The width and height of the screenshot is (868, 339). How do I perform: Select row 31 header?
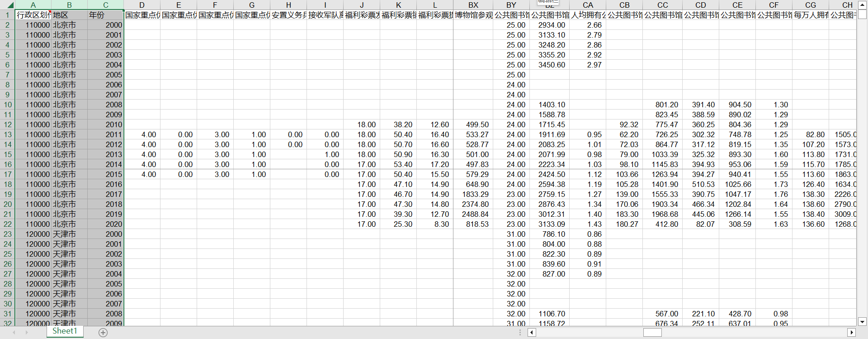[x=7, y=314]
